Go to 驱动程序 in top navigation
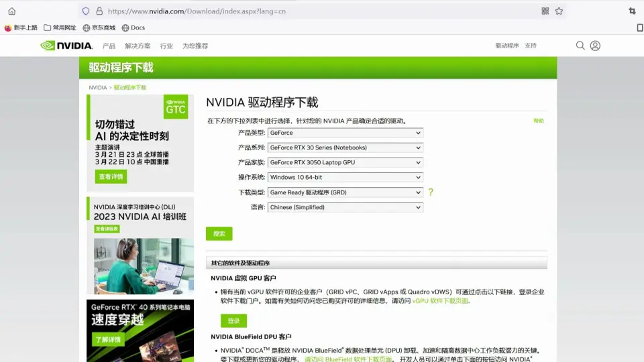The image size is (644, 362). pos(507,46)
